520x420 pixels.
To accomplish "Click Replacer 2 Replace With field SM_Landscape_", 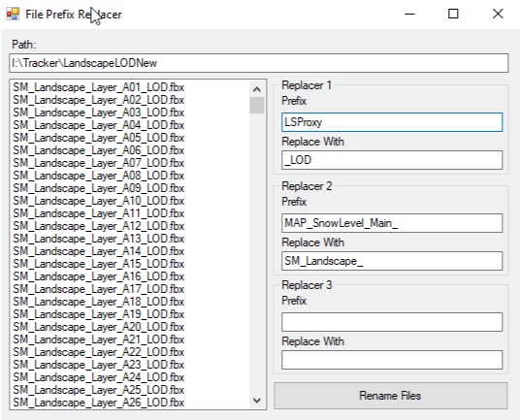I will (392, 261).
